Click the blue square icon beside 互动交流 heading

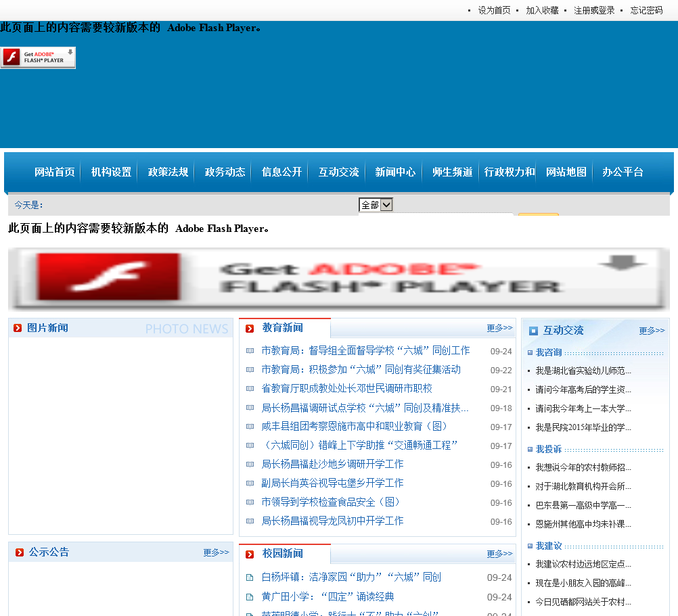pyautogui.click(x=534, y=331)
